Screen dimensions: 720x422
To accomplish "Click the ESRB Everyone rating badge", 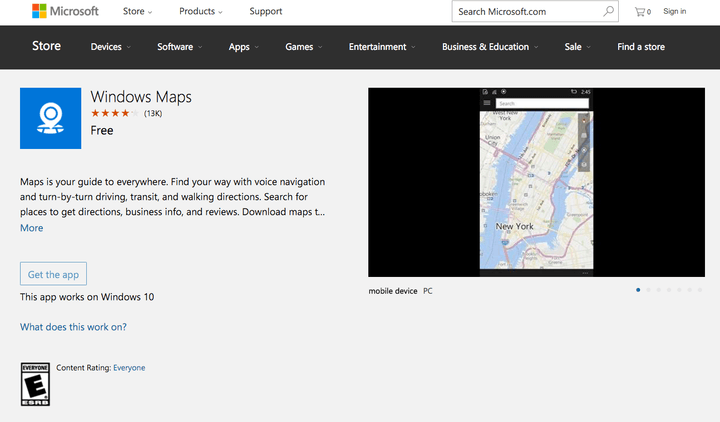I will pyautogui.click(x=35, y=384).
